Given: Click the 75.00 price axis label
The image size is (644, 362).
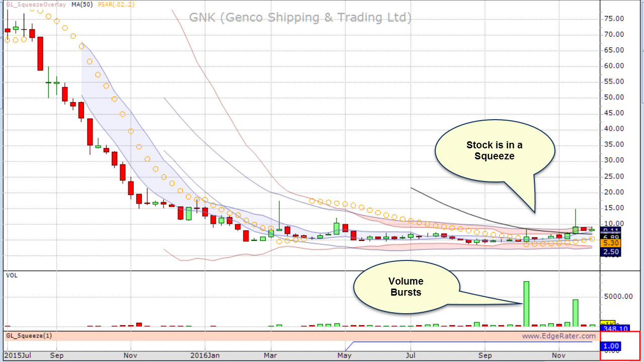Looking at the screenshot, I should pos(614,19).
